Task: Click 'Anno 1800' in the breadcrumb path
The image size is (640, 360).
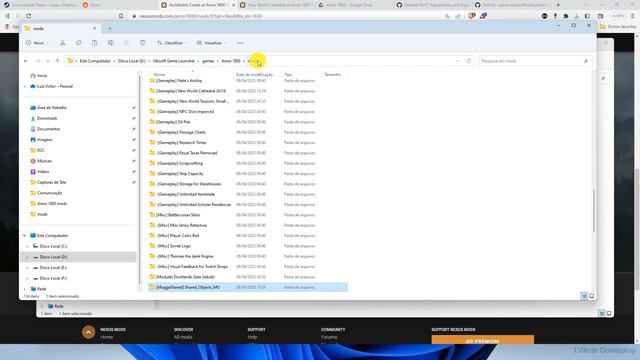Action: (x=231, y=61)
